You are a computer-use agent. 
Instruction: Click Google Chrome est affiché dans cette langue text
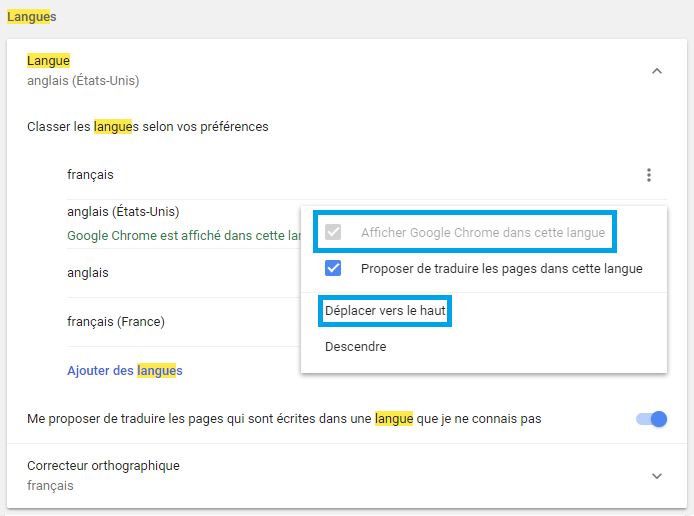184,235
